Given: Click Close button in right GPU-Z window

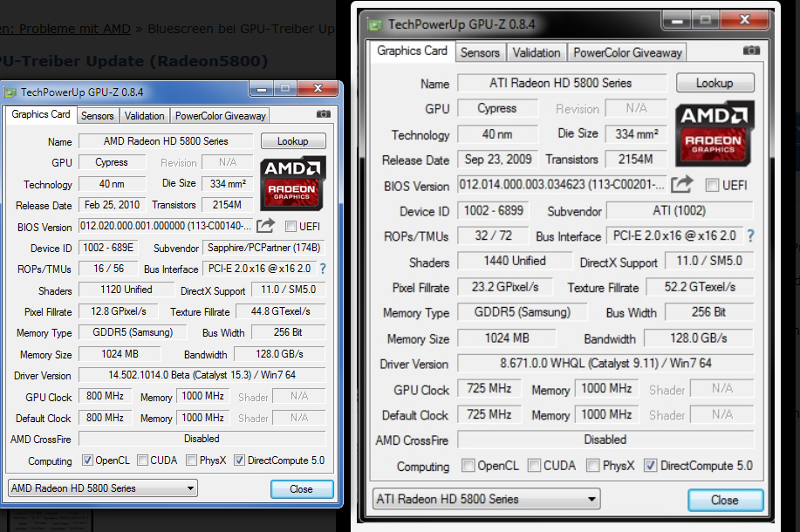Looking at the screenshot, I should point(725,500).
